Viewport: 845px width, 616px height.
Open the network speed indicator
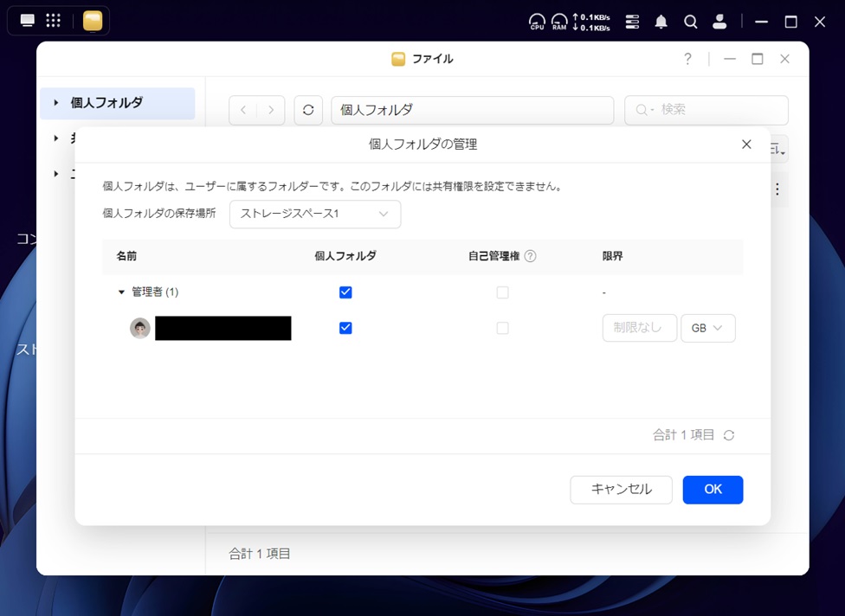tap(591, 22)
